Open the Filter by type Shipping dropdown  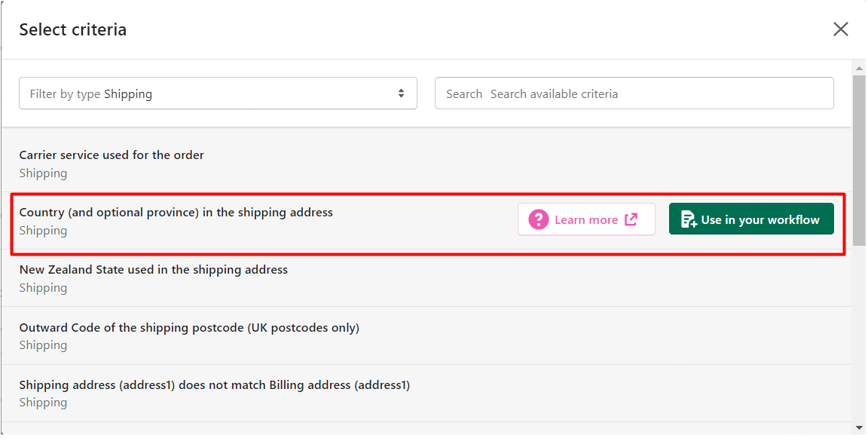(218, 93)
